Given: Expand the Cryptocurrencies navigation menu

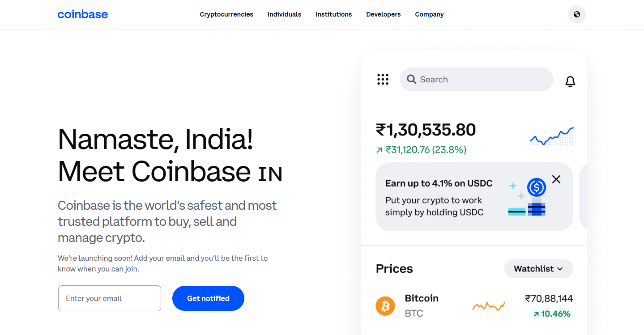Looking at the screenshot, I should 226,14.
